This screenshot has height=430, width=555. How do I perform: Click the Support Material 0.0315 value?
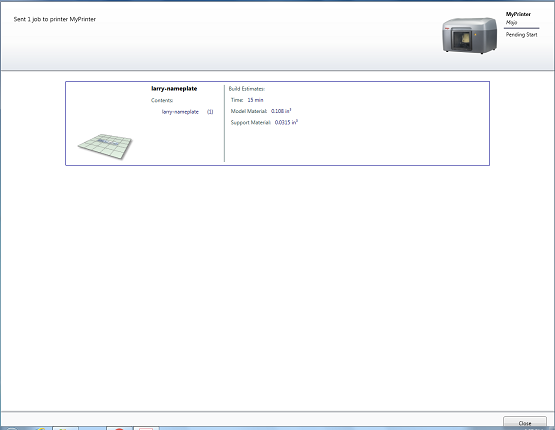pos(286,122)
